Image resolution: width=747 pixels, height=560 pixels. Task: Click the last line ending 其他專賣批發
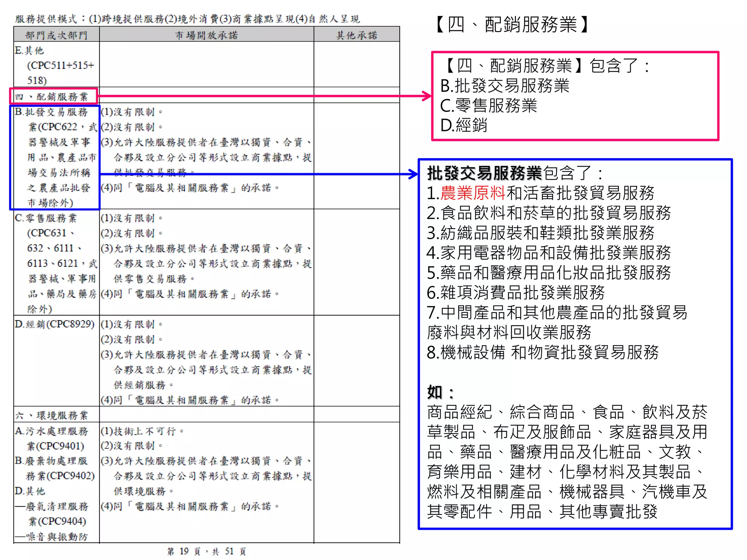(x=542, y=512)
